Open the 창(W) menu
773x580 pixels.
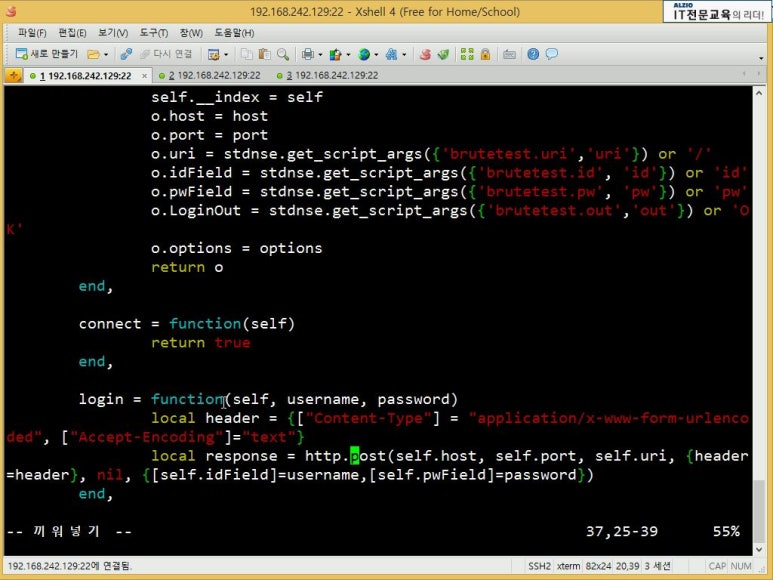tap(191, 33)
